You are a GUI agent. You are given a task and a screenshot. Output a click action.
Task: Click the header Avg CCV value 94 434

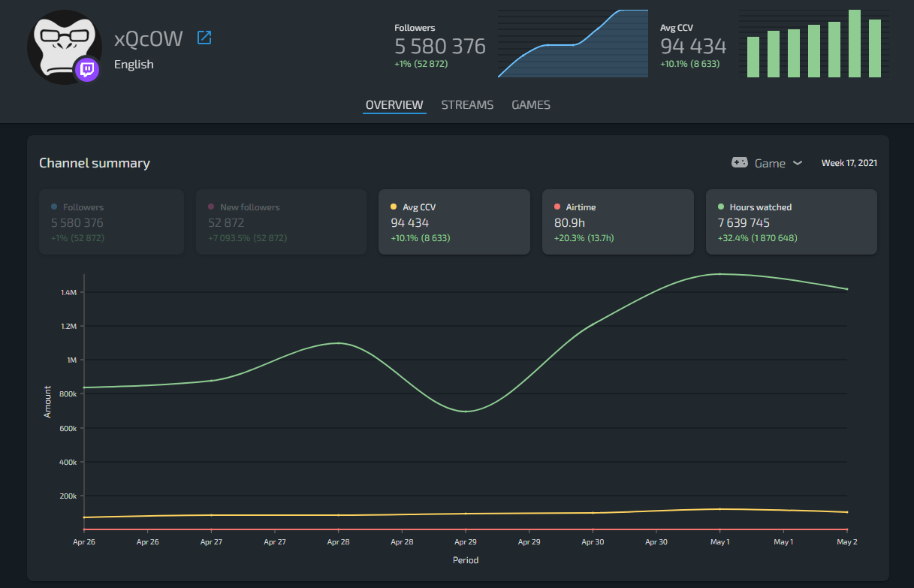pos(693,47)
